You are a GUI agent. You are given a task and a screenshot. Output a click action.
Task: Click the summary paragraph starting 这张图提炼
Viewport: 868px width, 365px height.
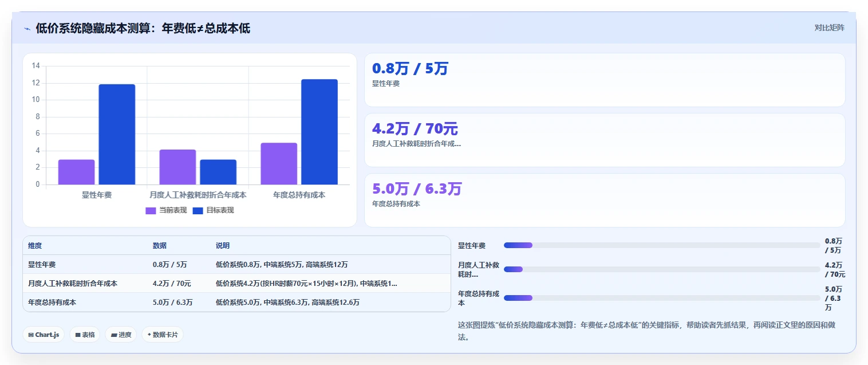[646, 331]
